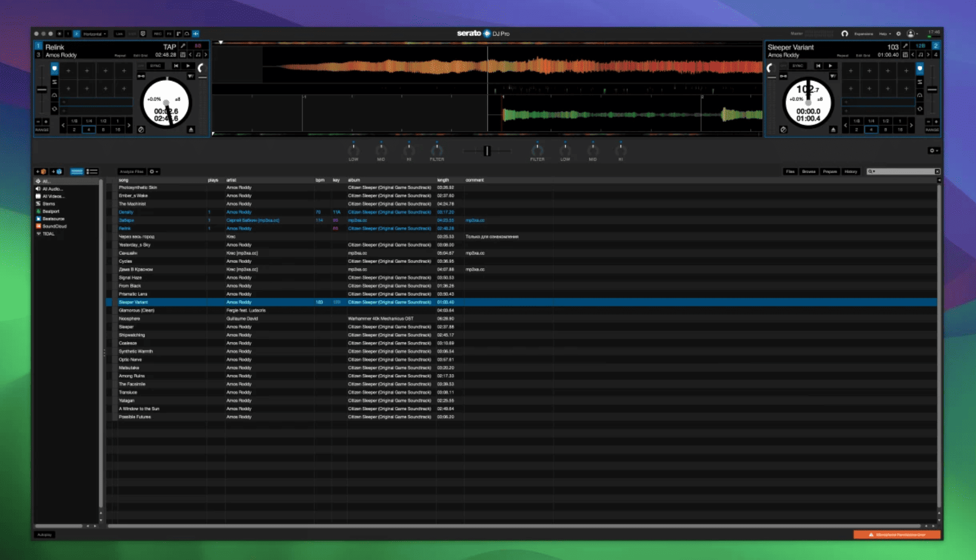The image size is (976, 560).
Task: Open the Expansions link in top bar
Action: pos(863,34)
